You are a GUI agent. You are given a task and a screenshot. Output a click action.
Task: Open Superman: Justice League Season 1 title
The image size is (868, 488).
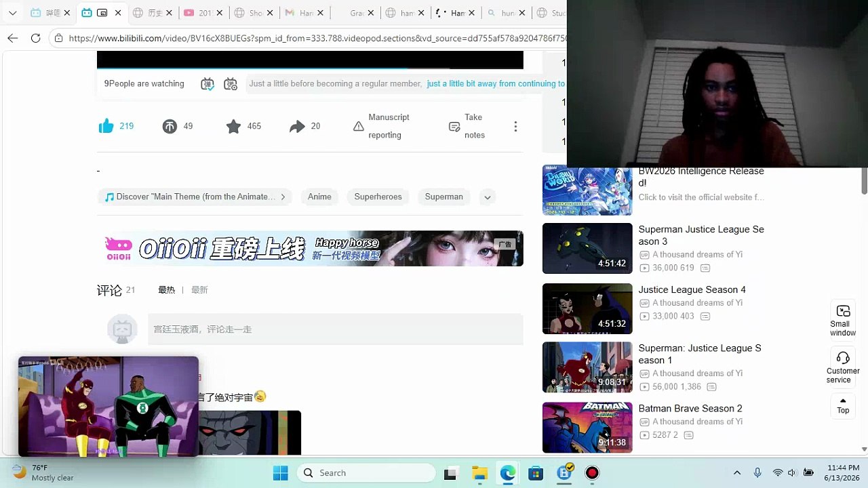pos(700,354)
